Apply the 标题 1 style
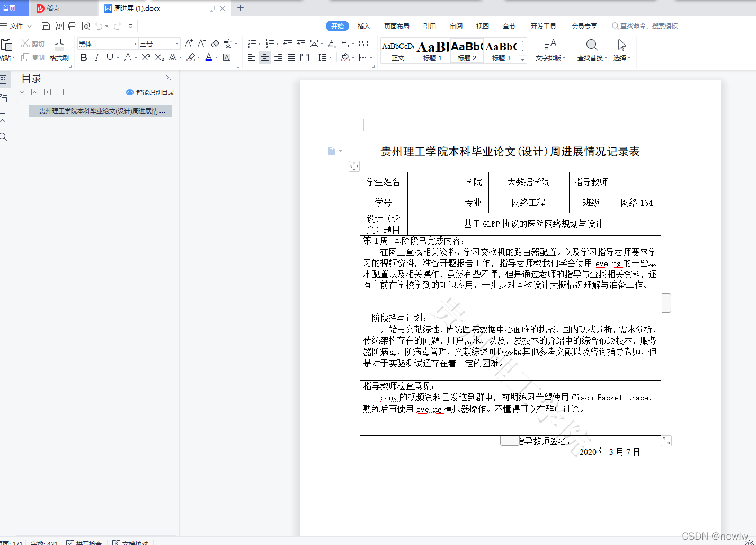This screenshot has height=545, width=756. tap(432, 50)
